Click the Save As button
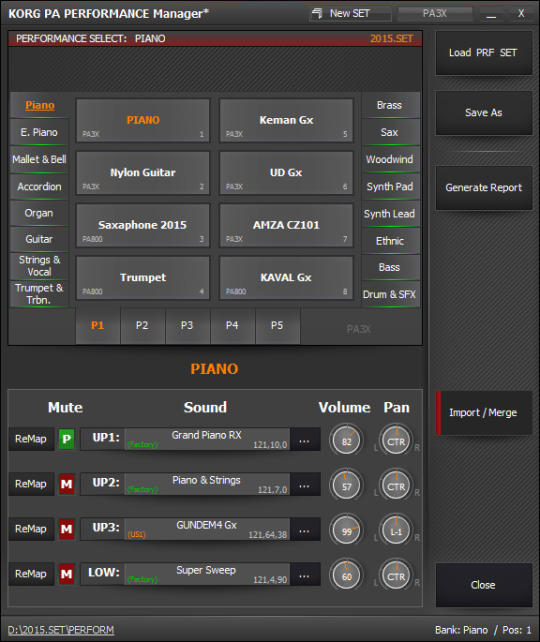Image resolution: width=540 pixels, height=642 pixels. pos(484,113)
